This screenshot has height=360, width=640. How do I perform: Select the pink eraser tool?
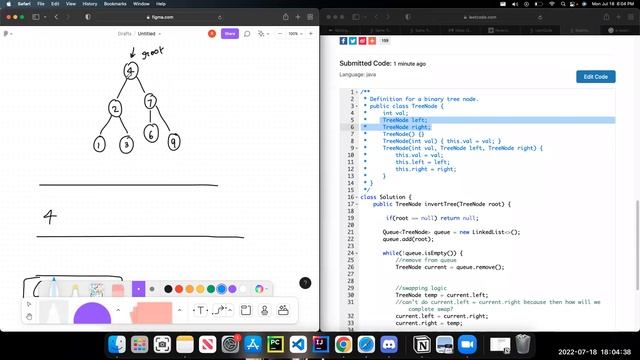118,290
